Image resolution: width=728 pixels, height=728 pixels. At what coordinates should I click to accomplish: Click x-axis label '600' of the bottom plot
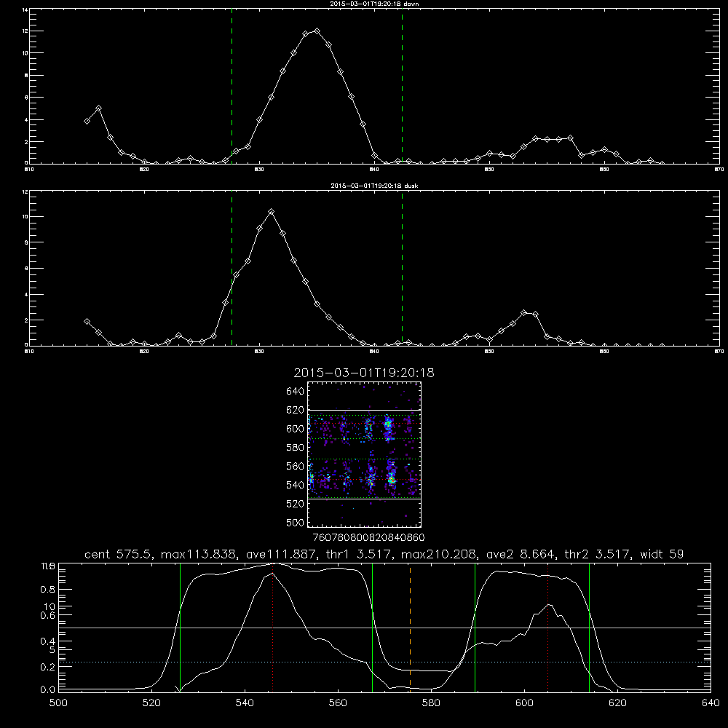click(x=524, y=703)
